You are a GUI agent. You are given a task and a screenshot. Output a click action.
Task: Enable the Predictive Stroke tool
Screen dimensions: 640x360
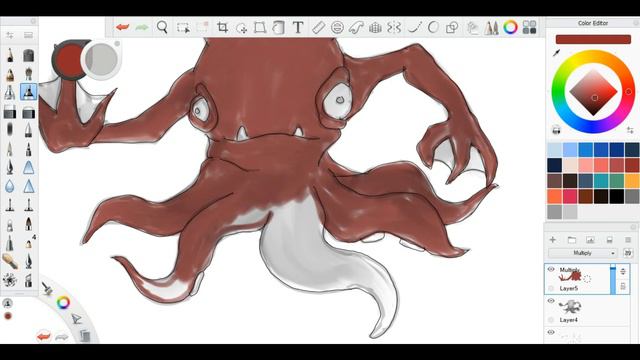[433, 27]
